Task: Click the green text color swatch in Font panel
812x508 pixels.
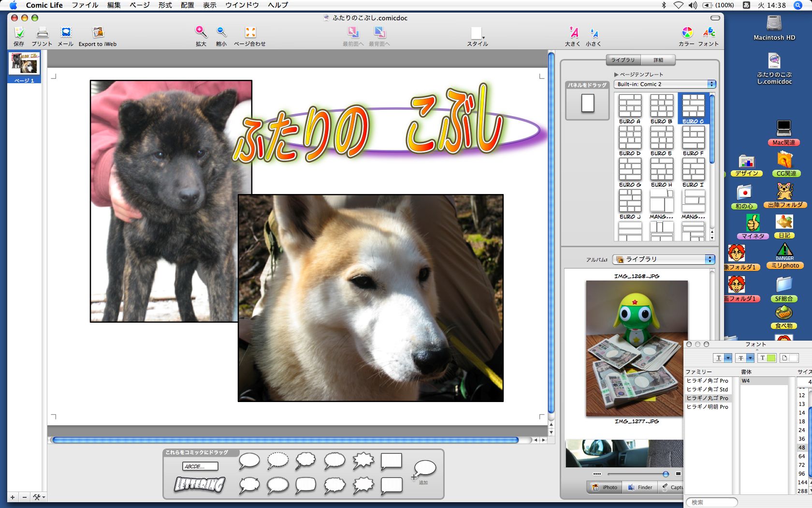Action: pyautogui.click(x=771, y=358)
